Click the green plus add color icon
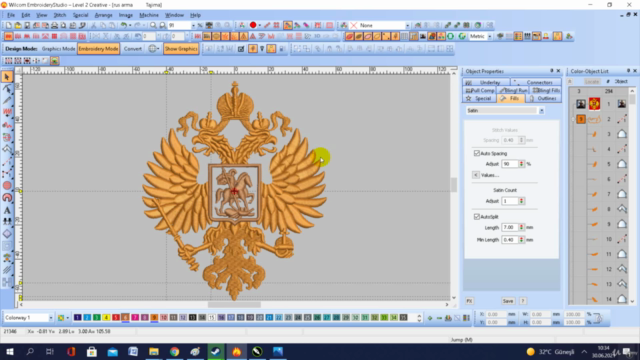Viewport: 640px width, 360px height. (x=430, y=318)
